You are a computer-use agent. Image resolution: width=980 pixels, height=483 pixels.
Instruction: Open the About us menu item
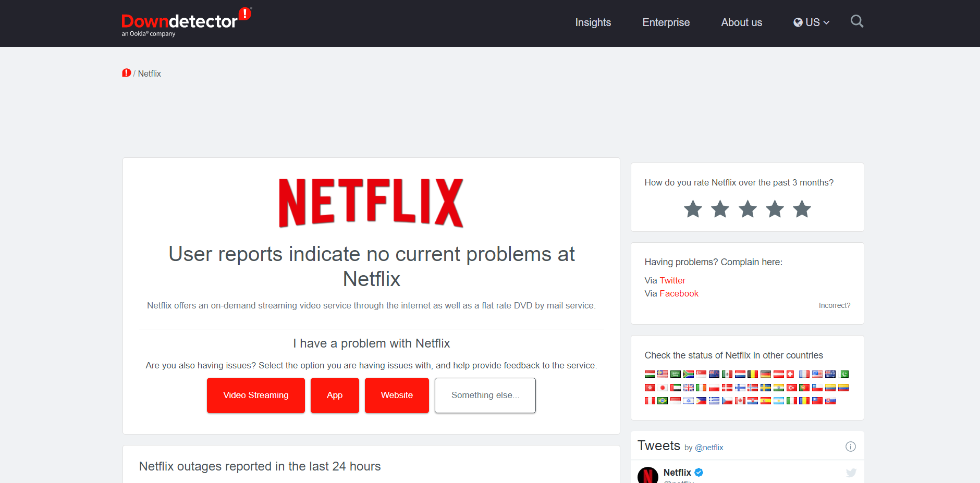[741, 22]
